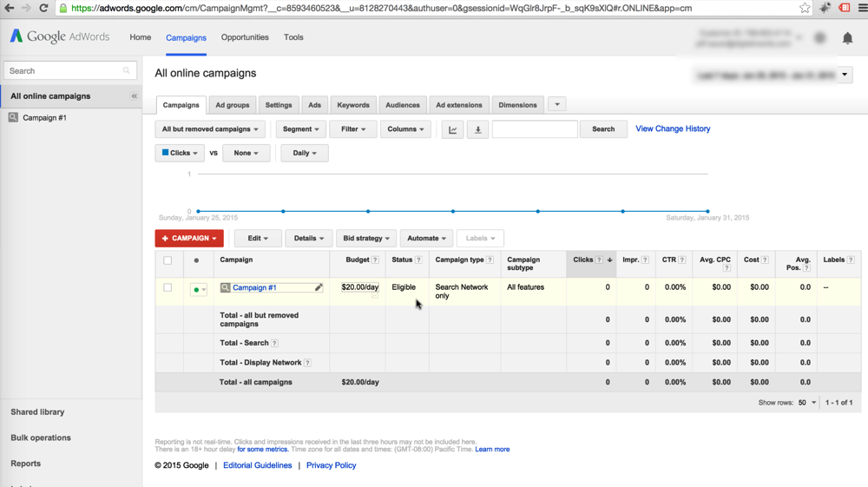The height and width of the screenshot is (487, 868).
Task: Open the Segment dropdown
Action: click(300, 129)
